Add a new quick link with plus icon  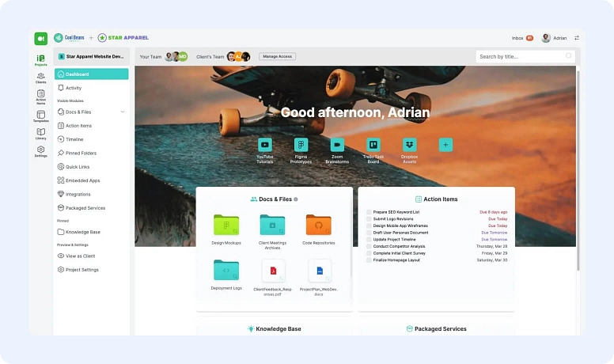coord(445,145)
